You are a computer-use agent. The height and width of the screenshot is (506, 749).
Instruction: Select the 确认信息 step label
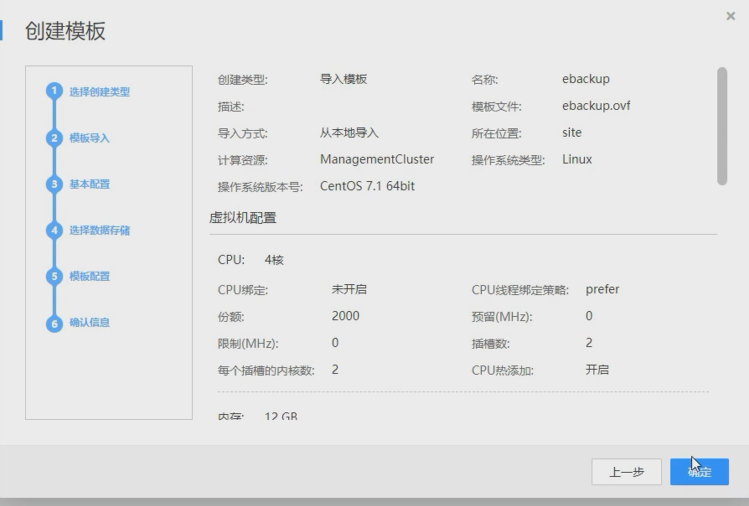(x=89, y=322)
